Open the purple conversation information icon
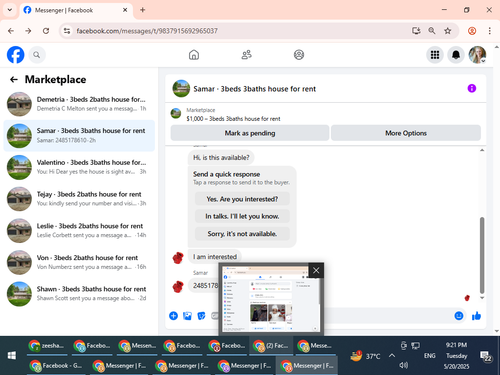Viewport: 500px width, 375px height. coord(472,88)
